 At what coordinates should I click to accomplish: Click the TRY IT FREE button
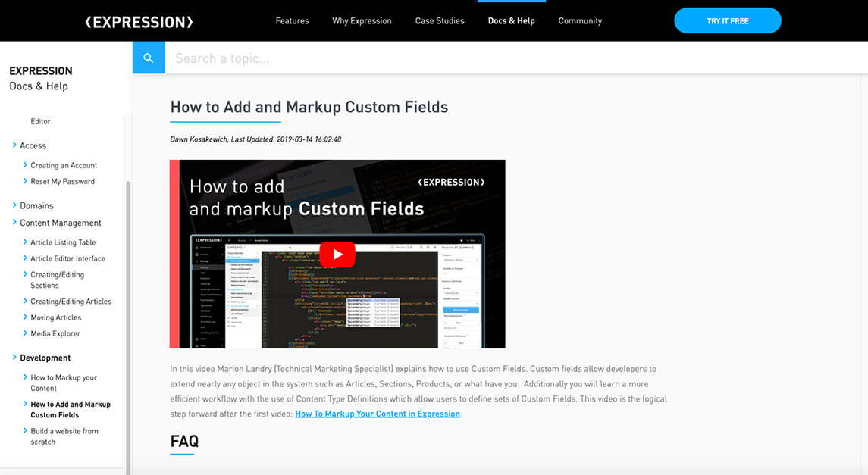pos(728,21)
